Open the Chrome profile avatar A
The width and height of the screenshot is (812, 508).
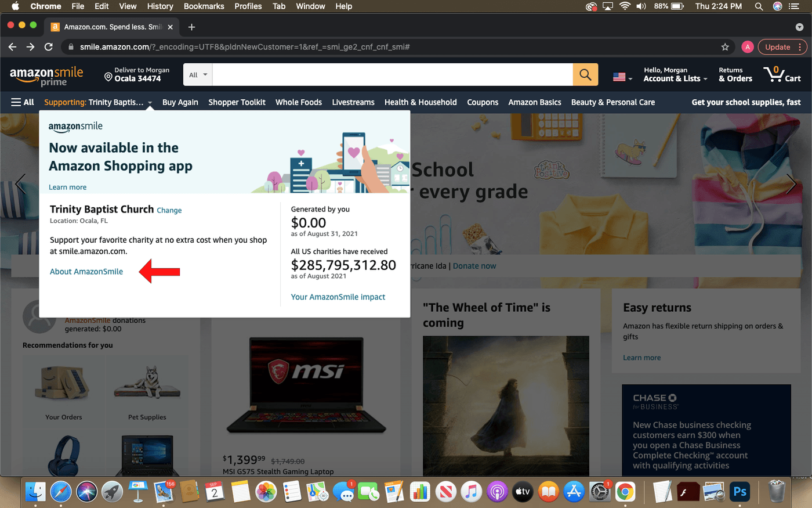pos(748,47)
